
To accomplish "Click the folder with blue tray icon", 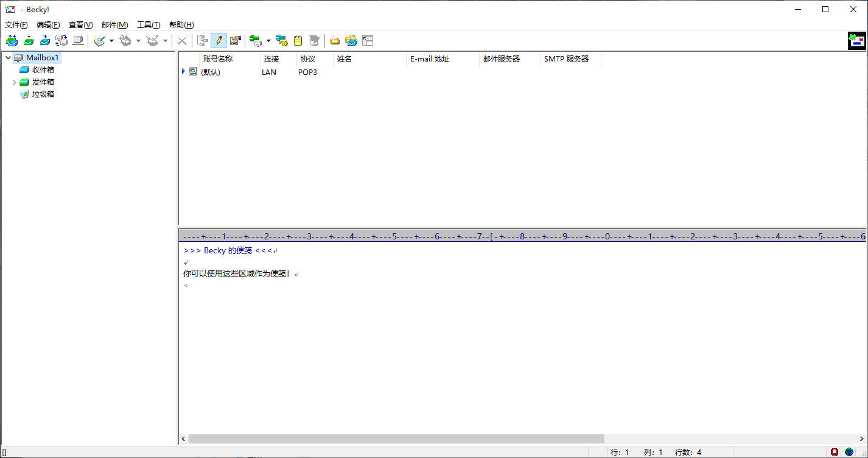I will [x=351, y=41].
